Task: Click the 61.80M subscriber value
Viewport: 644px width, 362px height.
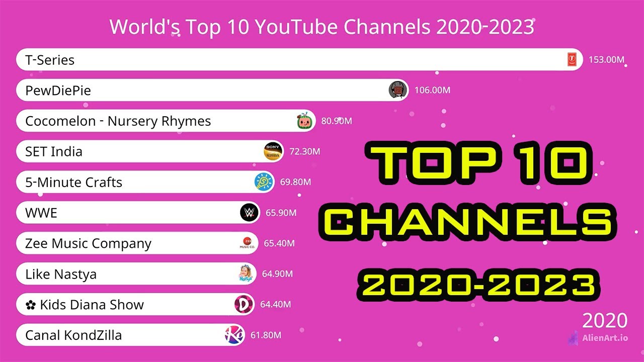Action: click(x=266, y=335)
